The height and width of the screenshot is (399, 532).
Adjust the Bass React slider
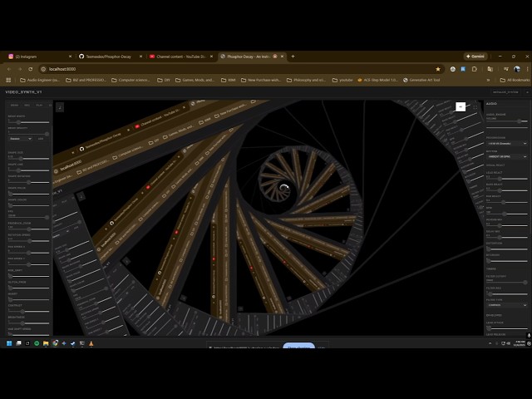point(507,190)
